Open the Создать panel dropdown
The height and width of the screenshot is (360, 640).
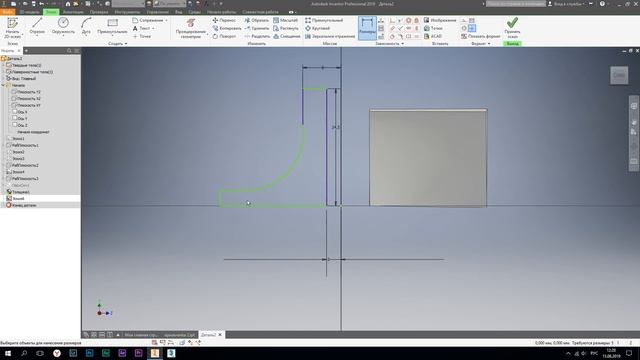[118, 43]
